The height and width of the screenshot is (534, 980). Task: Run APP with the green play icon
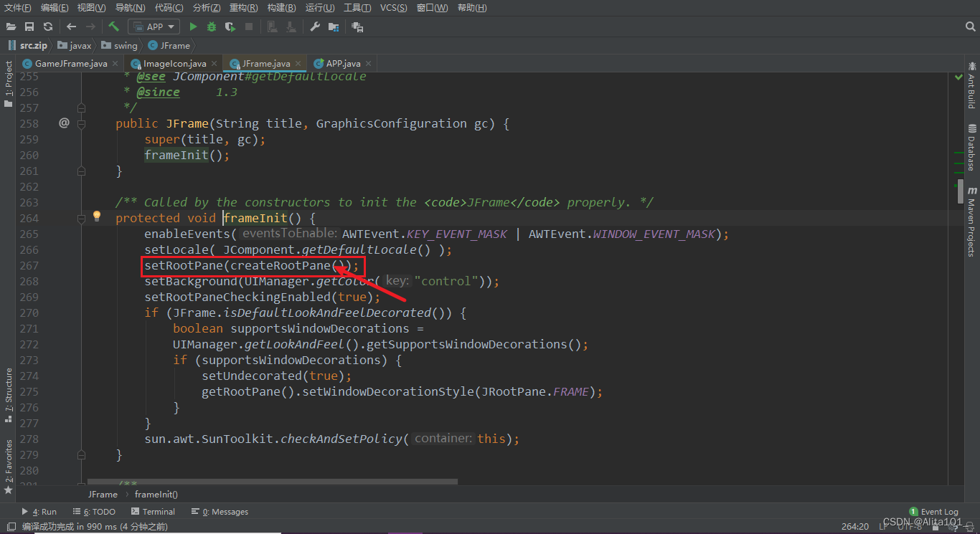(x=193, y=27)
